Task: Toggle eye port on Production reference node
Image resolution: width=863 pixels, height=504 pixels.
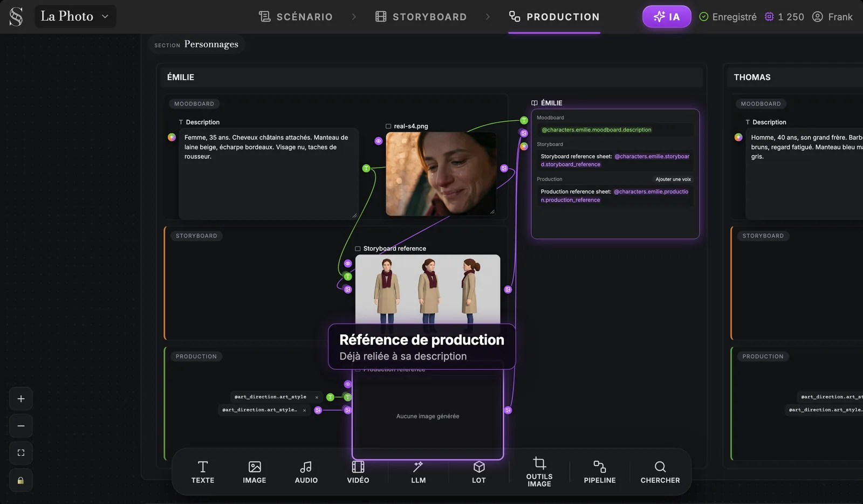Action: tap(348, 384)
